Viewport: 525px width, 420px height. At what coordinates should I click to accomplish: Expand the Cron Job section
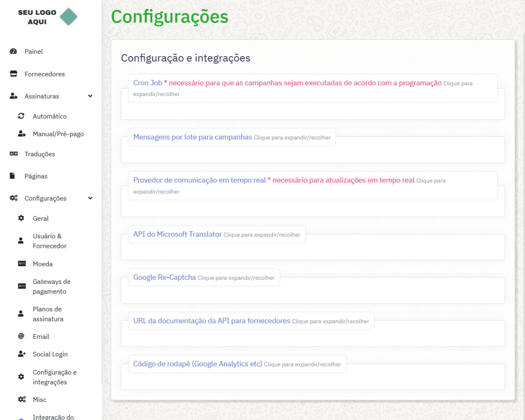tap(148, 83)
